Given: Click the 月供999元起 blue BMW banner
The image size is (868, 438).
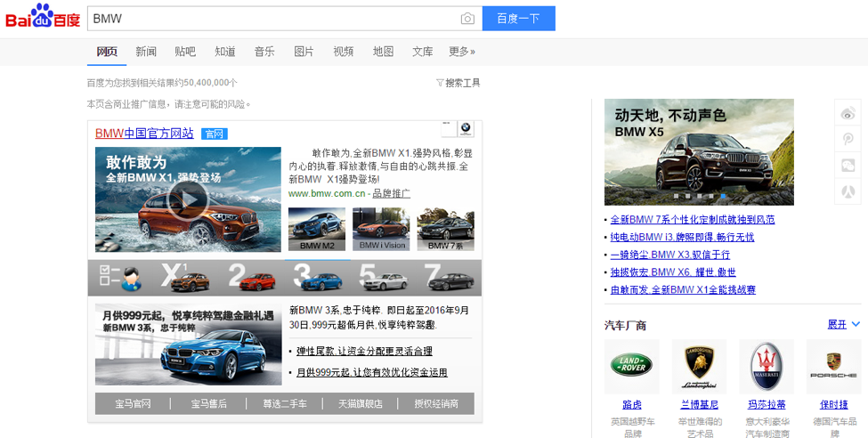Looking at the screenshot, I should (188, 345).
